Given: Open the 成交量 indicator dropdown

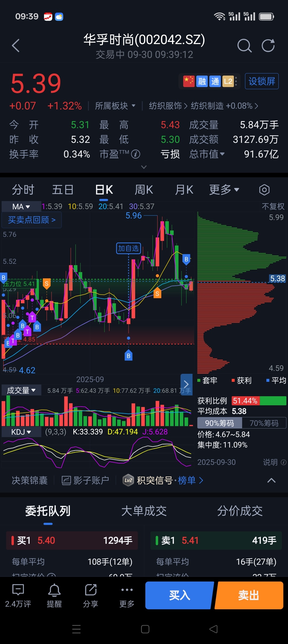Looking at the screenshot, I should pyautogui.click(x=21, y=390).
